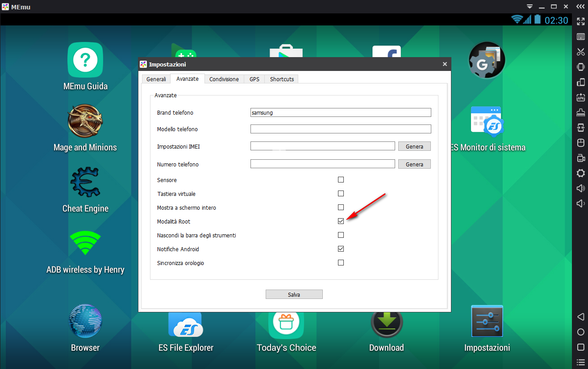This screenshot has height=369, width=588.
Task: Open the bottom list menu icon
Action: click(580, 362)
